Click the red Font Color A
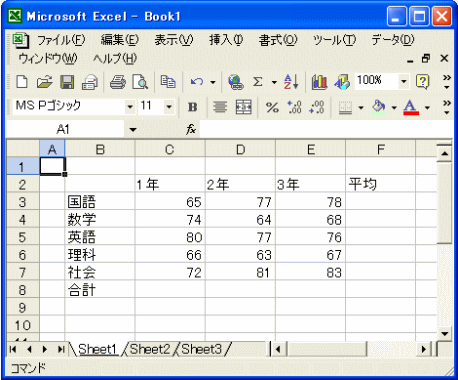Image resolution: width=458 pixels, height=380 pixels. point(411,107)
